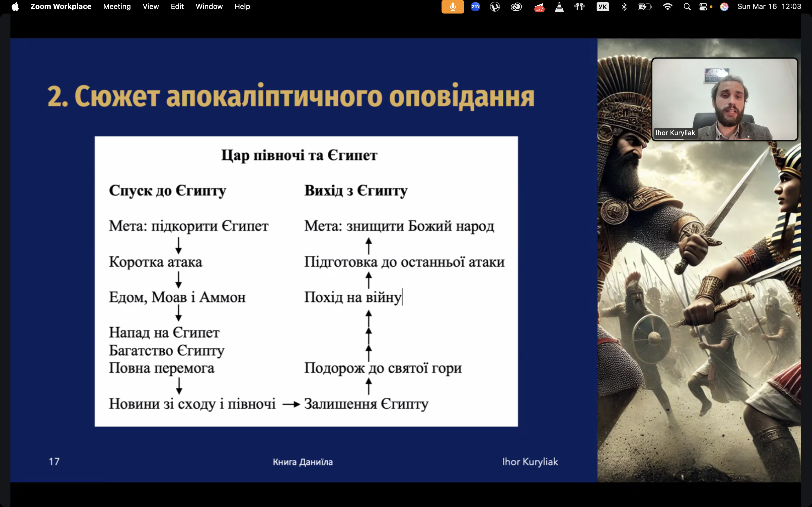Open the Help menu

pyautogui.click(x=242, y=7)
